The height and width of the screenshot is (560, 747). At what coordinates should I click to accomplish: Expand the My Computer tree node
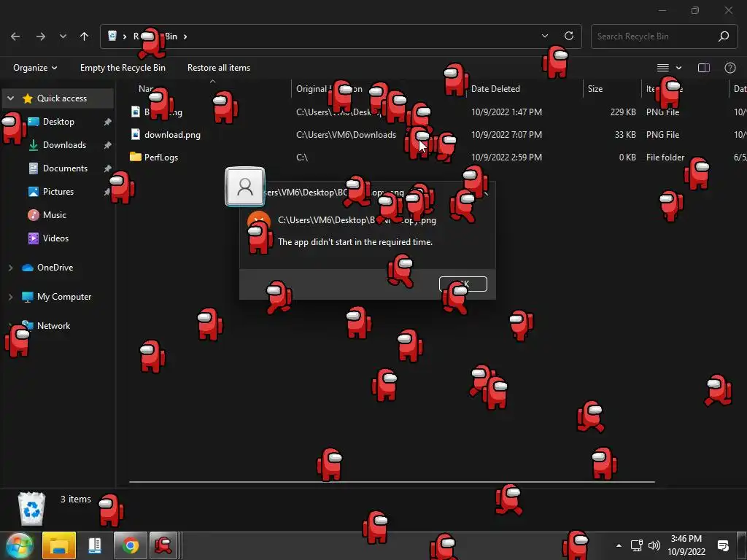coord(10,297)
